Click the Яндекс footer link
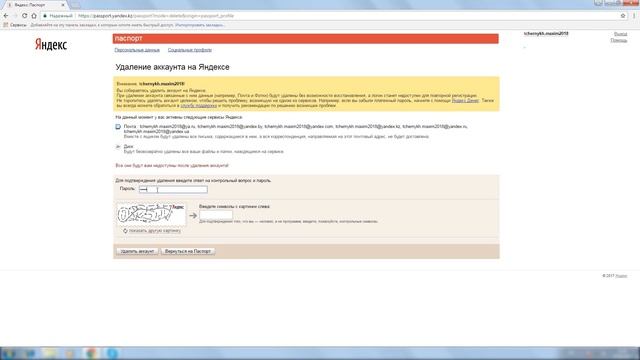This screenshot has height=360, width=640. tap(621, 276)
